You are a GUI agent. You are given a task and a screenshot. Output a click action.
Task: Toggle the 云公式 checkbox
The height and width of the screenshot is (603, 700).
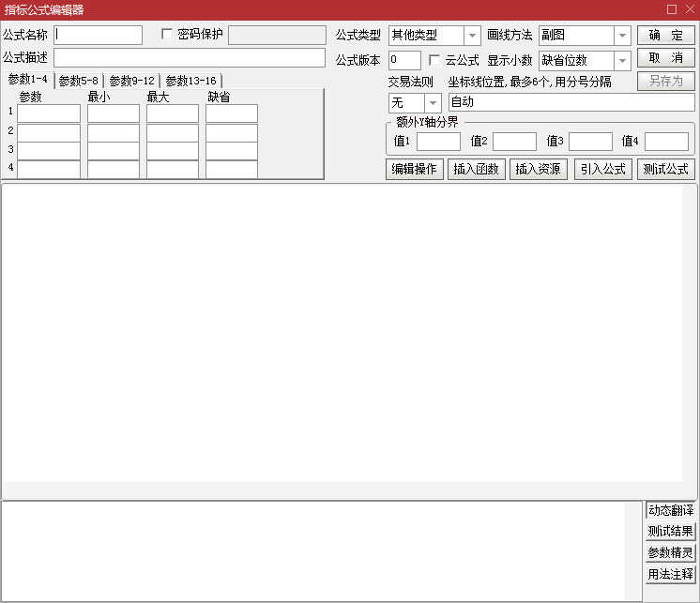[434, 60]
